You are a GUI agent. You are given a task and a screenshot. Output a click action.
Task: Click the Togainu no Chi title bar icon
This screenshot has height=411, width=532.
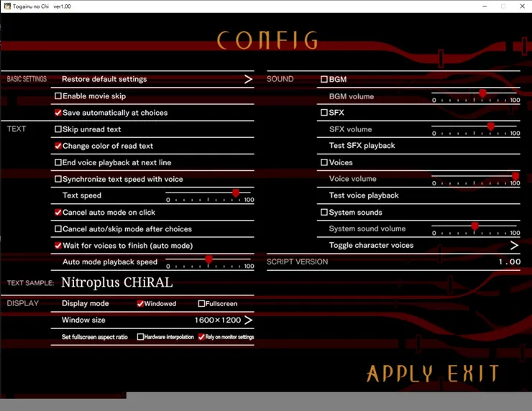coord(7,6)
